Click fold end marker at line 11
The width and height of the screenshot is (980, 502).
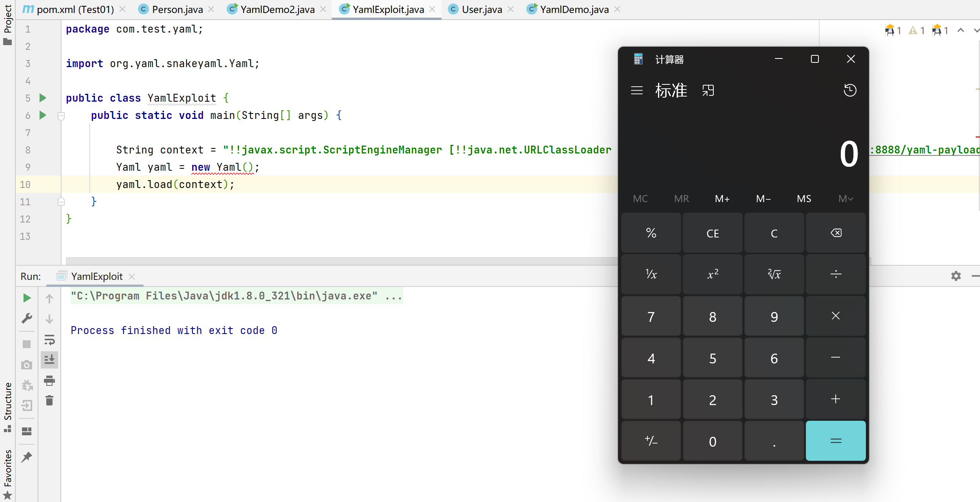tap(61, 201)
